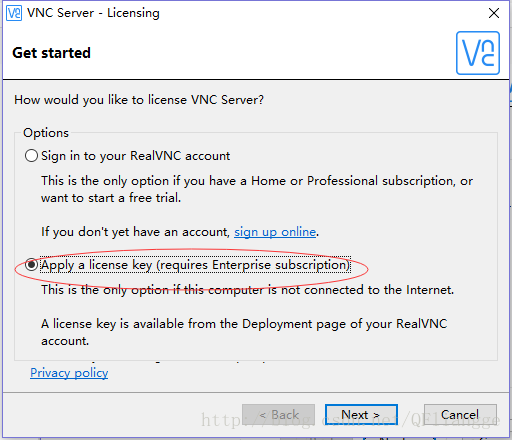Image resolution: width=512 pixels, height=440 pixels.
Task: Click the Cancel button
Action: tap(460, 415)
